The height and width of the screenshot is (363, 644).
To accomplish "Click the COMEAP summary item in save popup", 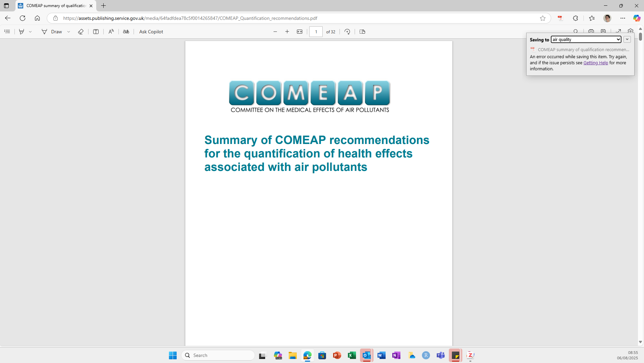I will [x=580, y=49].
